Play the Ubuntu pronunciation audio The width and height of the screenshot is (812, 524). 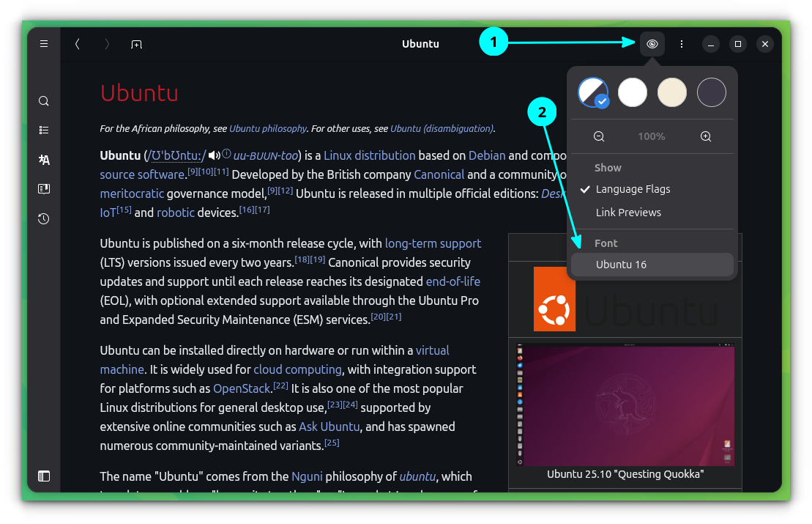click(x=214, y=155)
